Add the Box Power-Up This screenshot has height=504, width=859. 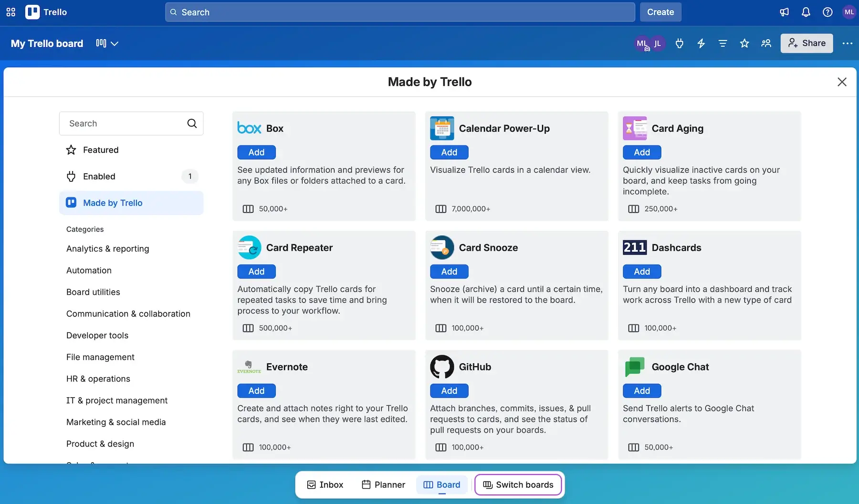coord(256,153)
